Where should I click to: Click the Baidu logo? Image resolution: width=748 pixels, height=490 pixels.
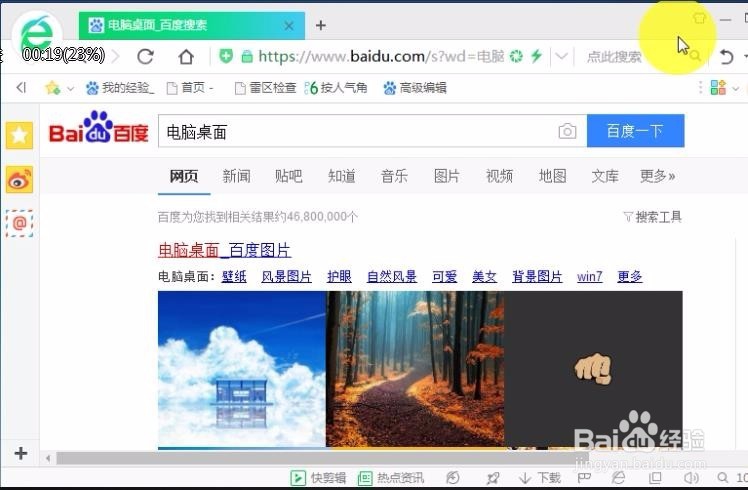99,127
